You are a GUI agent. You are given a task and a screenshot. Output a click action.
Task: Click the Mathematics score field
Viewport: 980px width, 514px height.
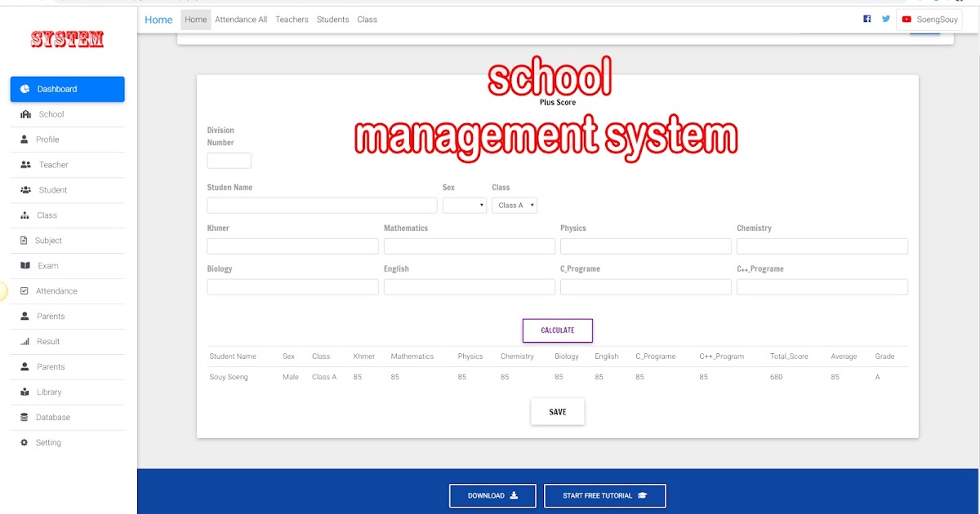[470, 246]
